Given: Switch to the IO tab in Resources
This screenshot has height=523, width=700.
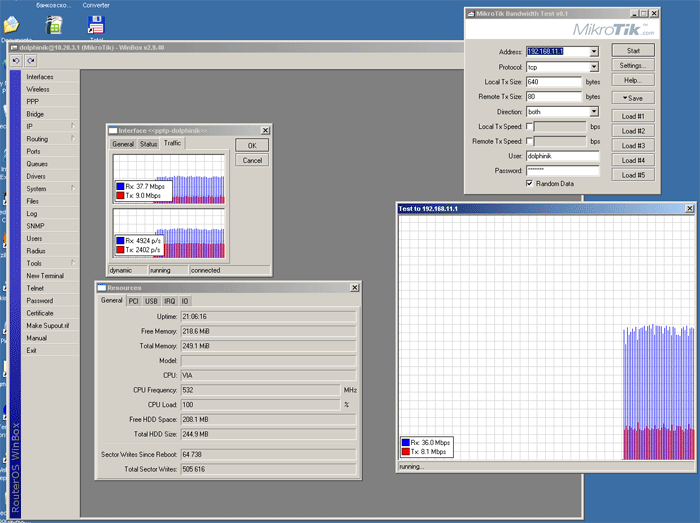Looking at the screenshot, I should (185, 301).
